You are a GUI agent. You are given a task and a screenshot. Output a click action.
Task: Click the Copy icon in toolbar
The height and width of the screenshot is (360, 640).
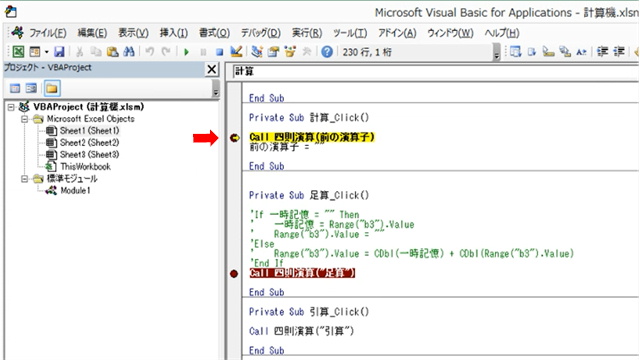pyautogui.click(x=96, y=52)
